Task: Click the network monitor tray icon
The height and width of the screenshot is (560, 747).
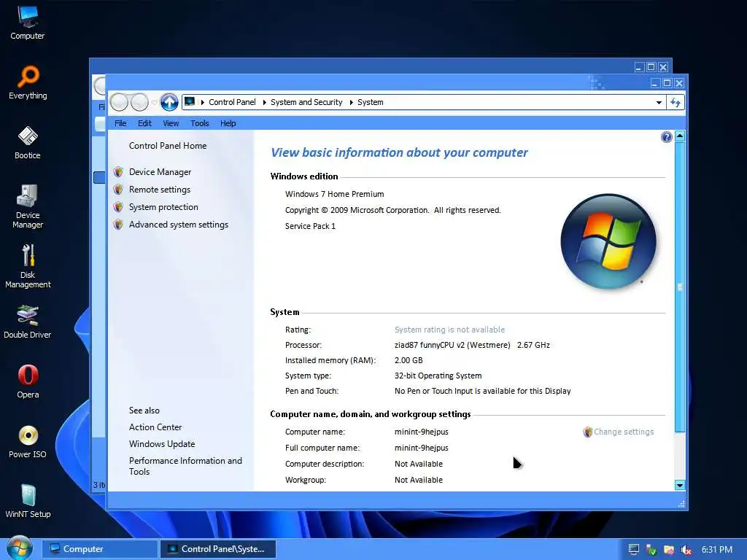Action: click(x=634, y=550)
